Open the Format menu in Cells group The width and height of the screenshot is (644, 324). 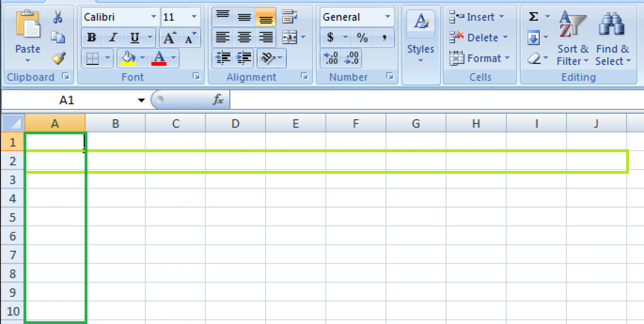pos(479,58)
